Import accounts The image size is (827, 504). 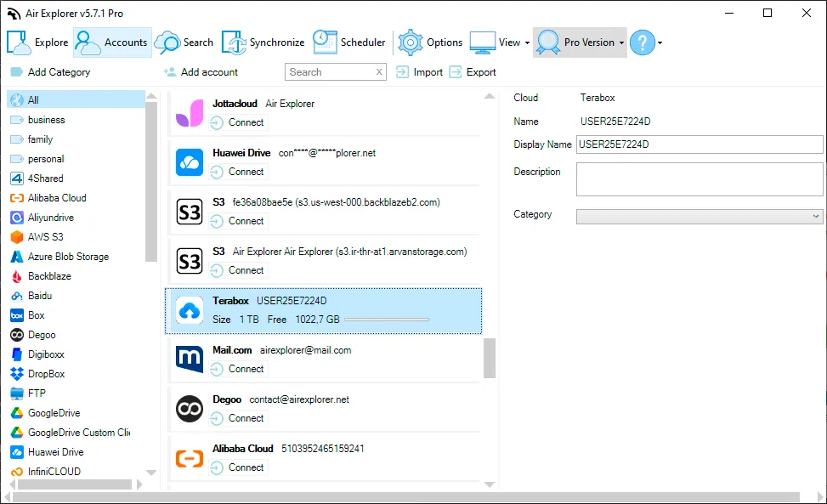tap(419, 72)
